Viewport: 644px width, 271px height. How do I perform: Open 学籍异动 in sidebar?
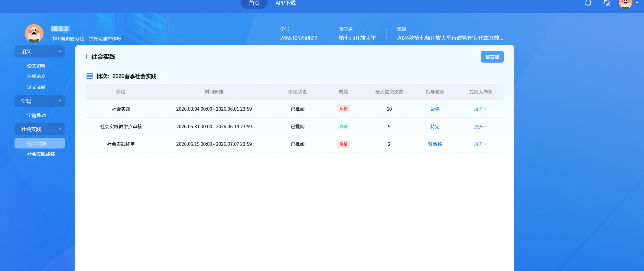pos(36,115)
